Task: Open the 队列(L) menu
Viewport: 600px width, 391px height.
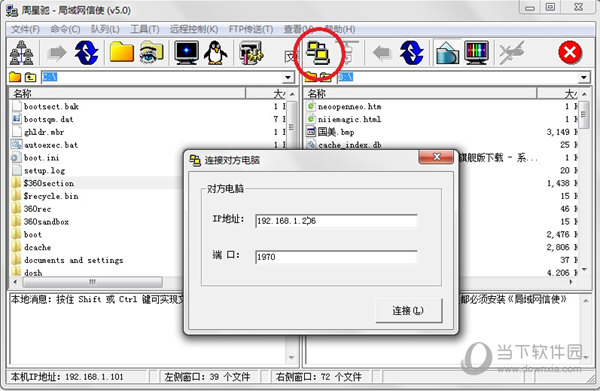Action: point(105,29)
